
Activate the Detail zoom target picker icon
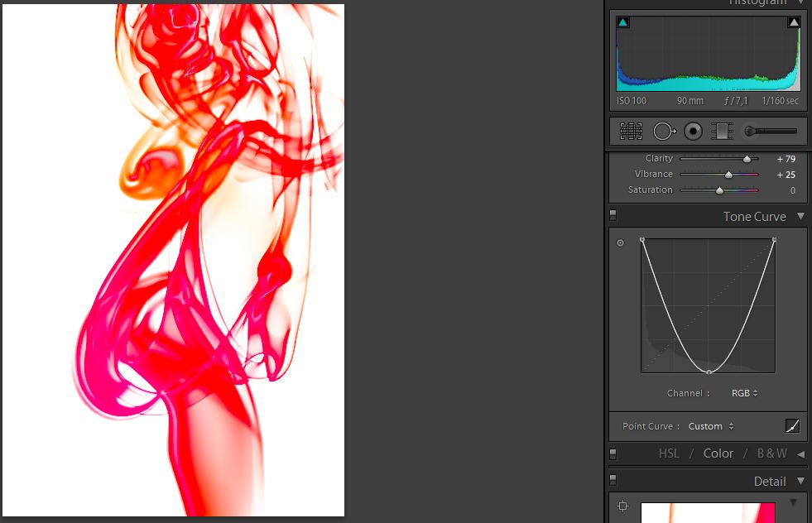pyautogui.click(x=623, y=506)
